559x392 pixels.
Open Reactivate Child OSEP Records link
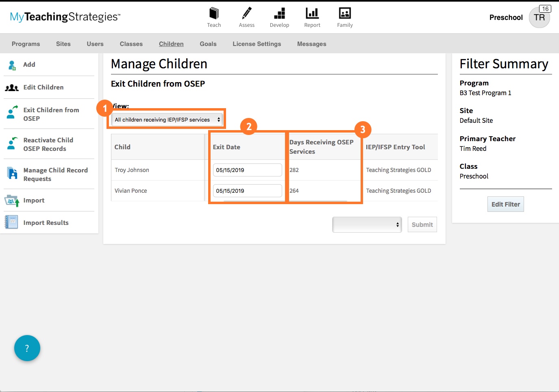tap(48, 144)
